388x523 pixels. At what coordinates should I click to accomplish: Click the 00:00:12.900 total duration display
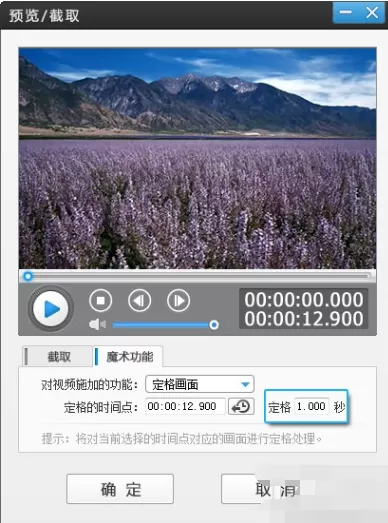click(x=304, y=319)
